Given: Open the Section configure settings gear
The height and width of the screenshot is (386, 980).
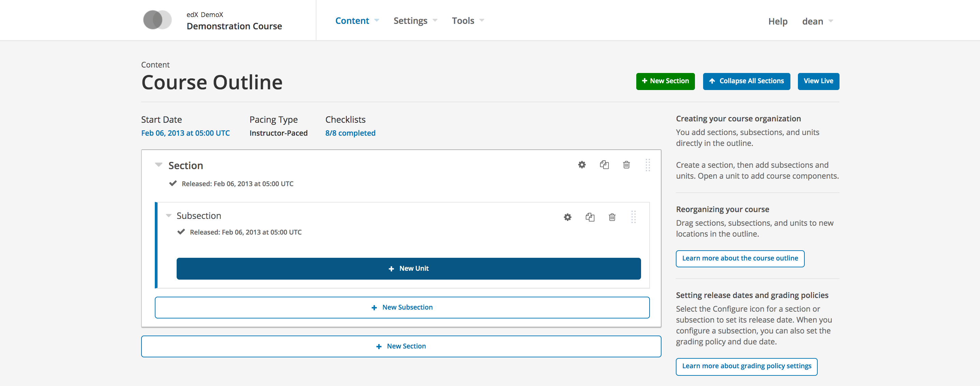Looking at the screenshot, I should pos(582,165).
